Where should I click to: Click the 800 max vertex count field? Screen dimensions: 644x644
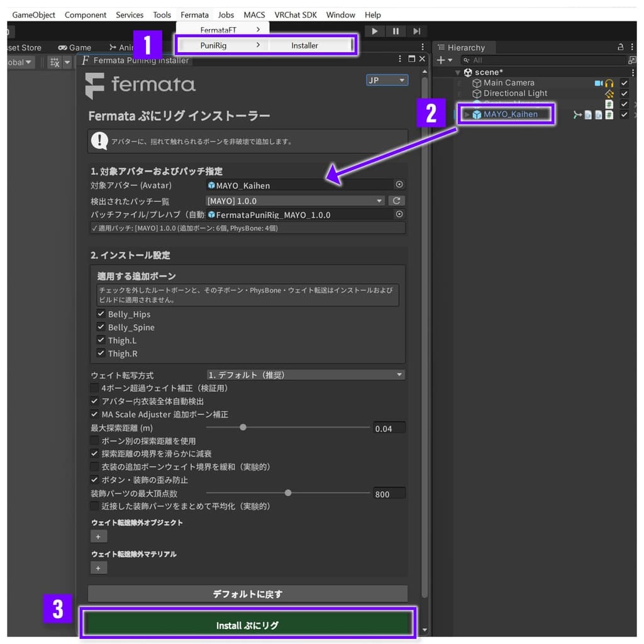pyautogui.click(x=389, y=494)
